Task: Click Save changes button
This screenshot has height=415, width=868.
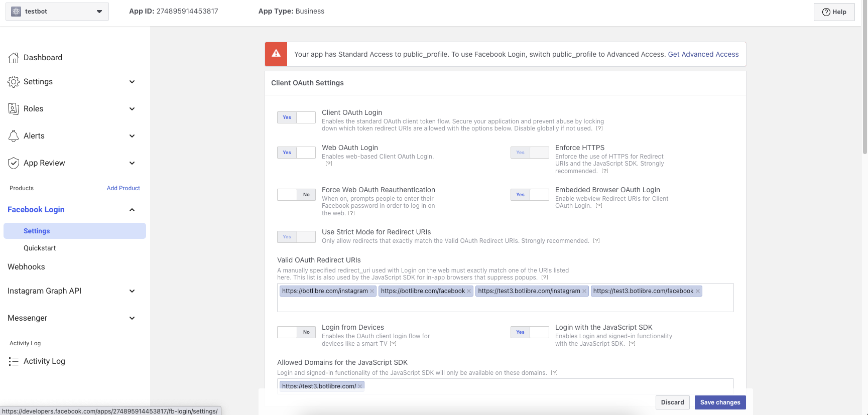Action: click(720, 402)
